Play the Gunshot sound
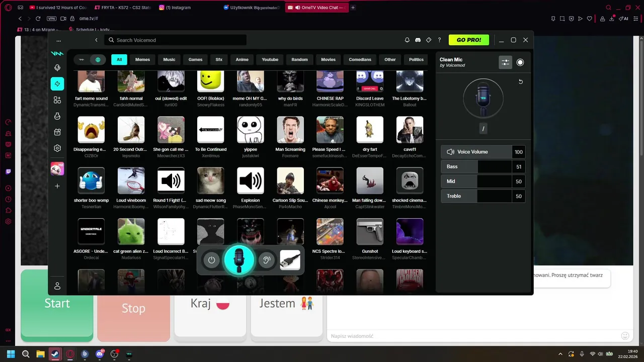This screenshot has height=362, width=644. click(370, 231)
